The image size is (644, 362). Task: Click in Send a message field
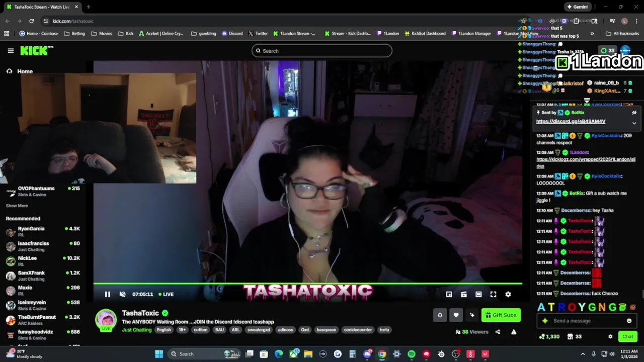tap(588, 321)
